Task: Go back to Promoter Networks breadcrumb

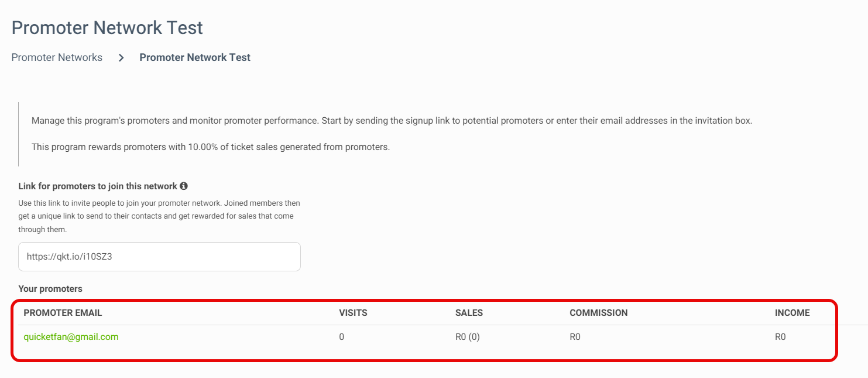Action: (57, 57)
